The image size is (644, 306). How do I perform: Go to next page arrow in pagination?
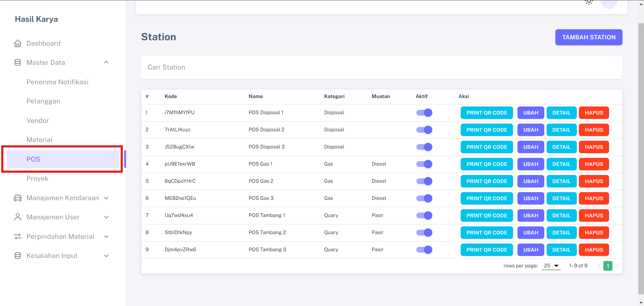click(x=617, y=266)
